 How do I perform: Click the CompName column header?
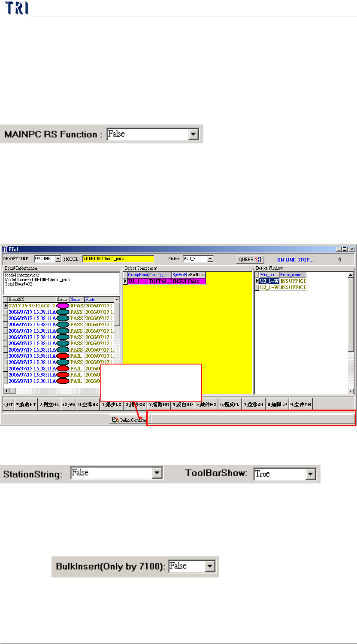pyautogui.click(x=138, y=275)
